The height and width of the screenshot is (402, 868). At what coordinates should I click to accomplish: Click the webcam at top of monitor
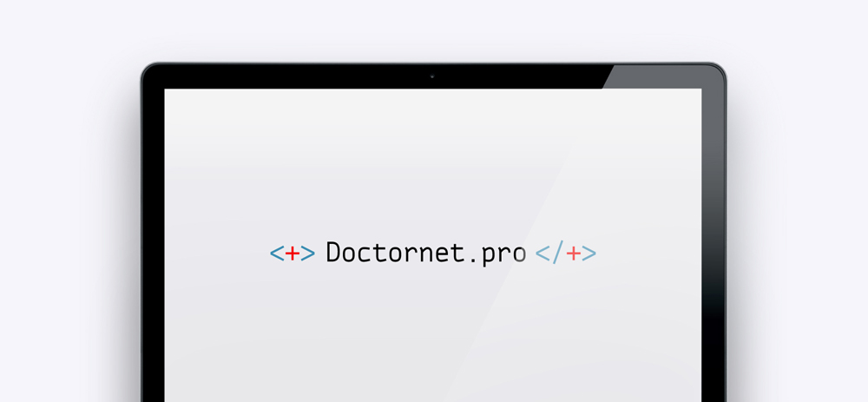[x=432, y=76]
